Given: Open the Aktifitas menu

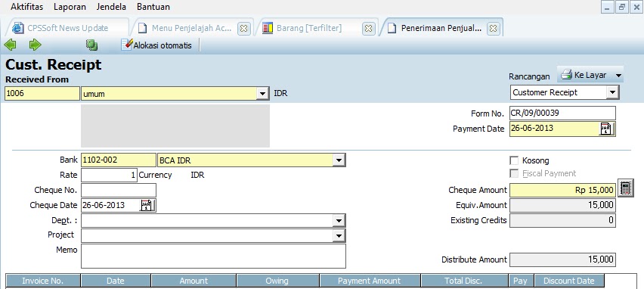Looking at the screenshot, I should [26, 7].
